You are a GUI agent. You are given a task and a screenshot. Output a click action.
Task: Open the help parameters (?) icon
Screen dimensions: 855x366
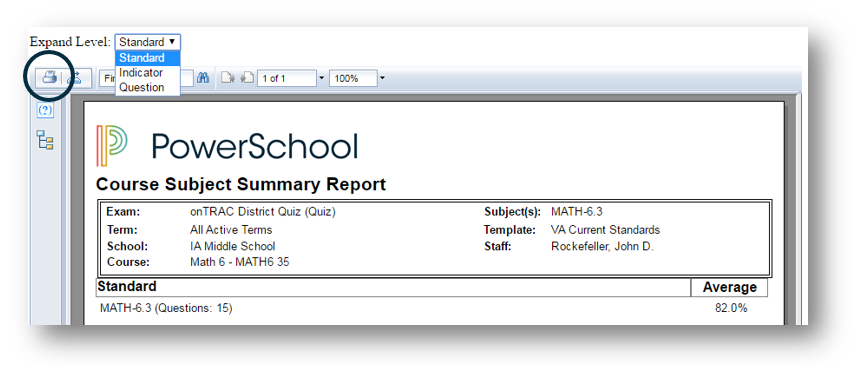[45, 110]
